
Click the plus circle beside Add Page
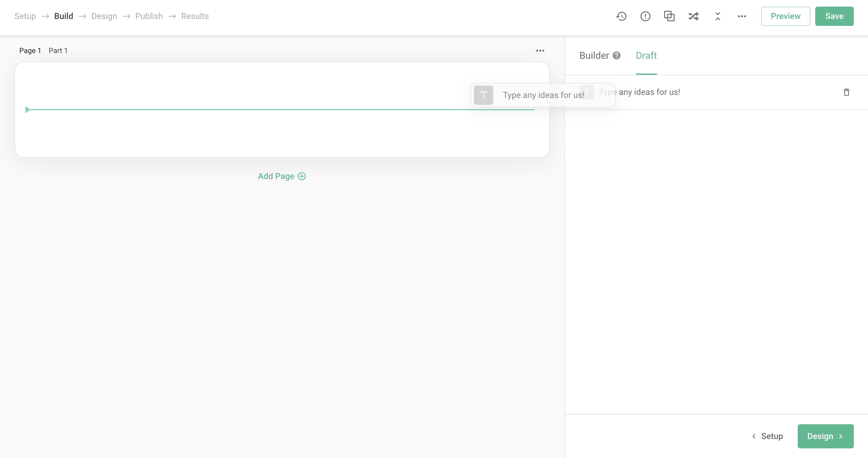pos(302,176)
